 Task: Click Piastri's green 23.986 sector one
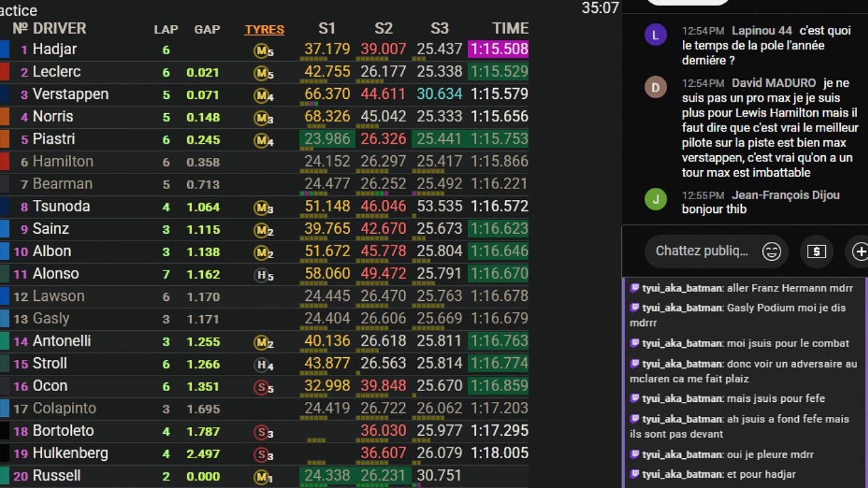(327, 138)
